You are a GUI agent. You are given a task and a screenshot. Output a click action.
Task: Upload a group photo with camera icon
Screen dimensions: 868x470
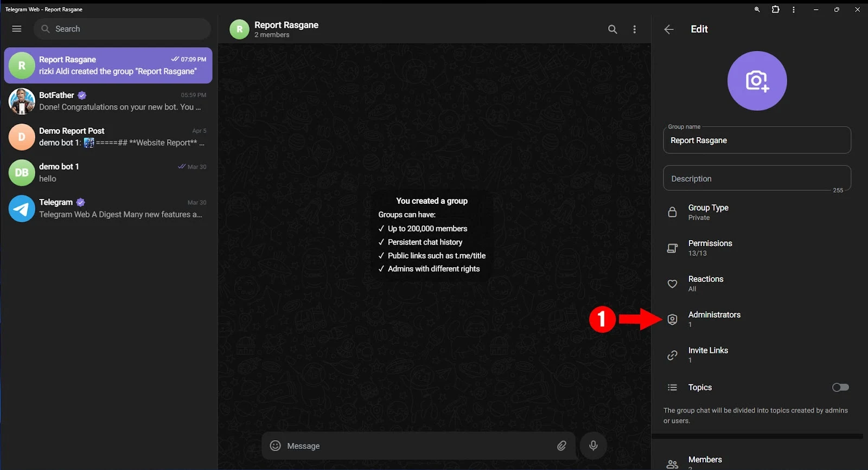click(757, 81)
